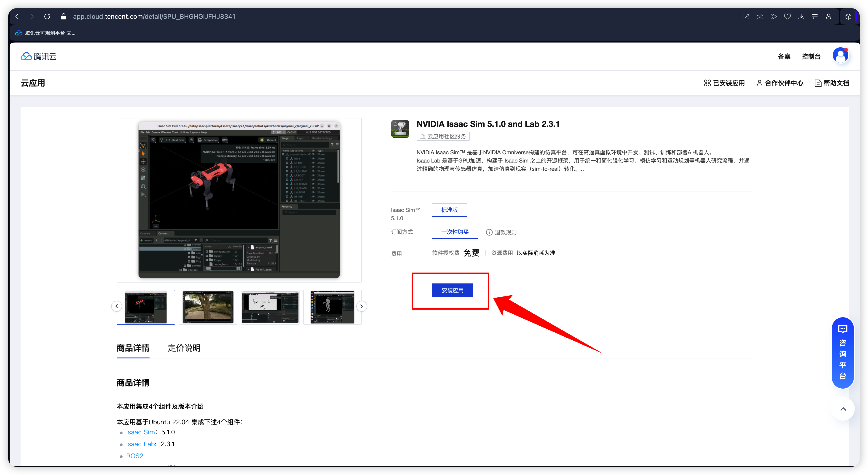Click the 安装应用 button

pos(452,290)
